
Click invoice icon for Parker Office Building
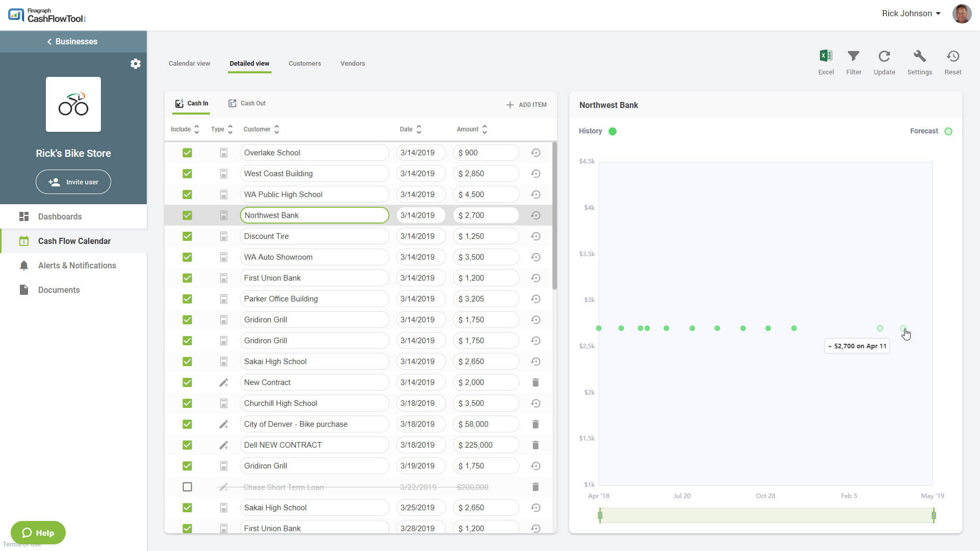224,299
